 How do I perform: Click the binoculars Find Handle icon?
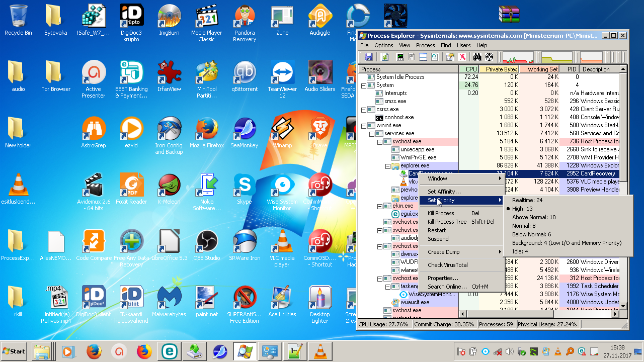(x=477, y=57)
